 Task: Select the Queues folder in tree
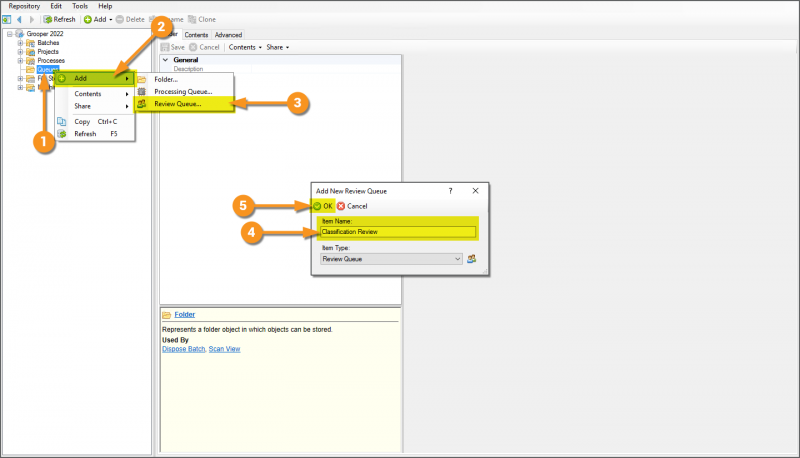47,69
